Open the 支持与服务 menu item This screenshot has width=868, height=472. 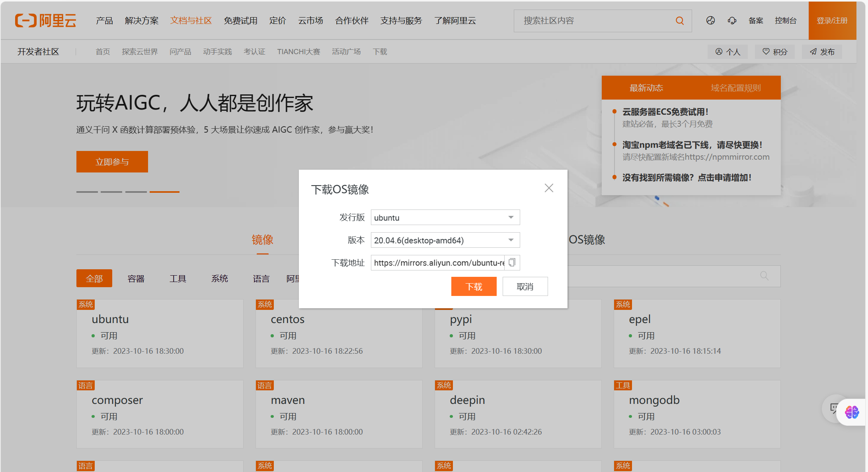click(x=401, y=20)
